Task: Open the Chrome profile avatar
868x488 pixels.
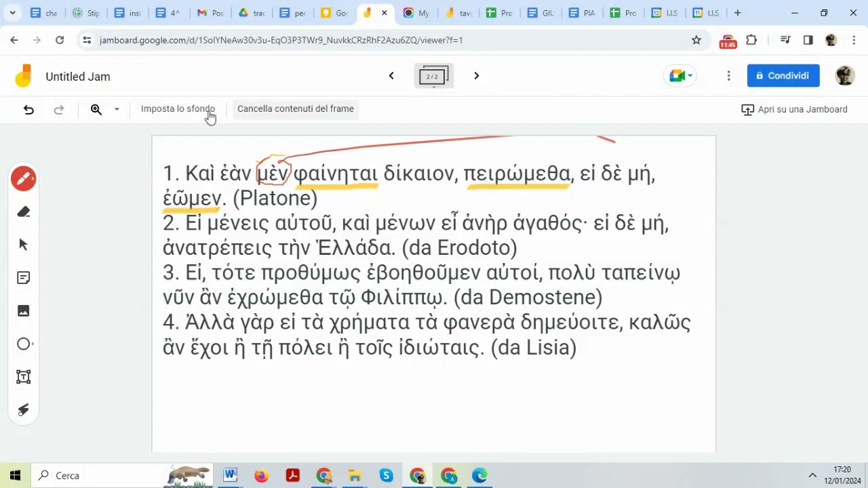Action: click(831, 40)
